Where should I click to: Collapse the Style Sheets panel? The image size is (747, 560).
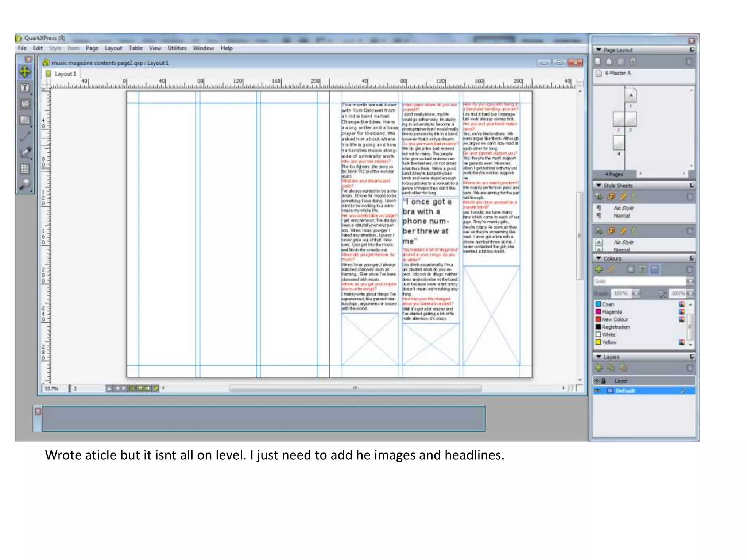pyautogui.click(x=599, y=186)
